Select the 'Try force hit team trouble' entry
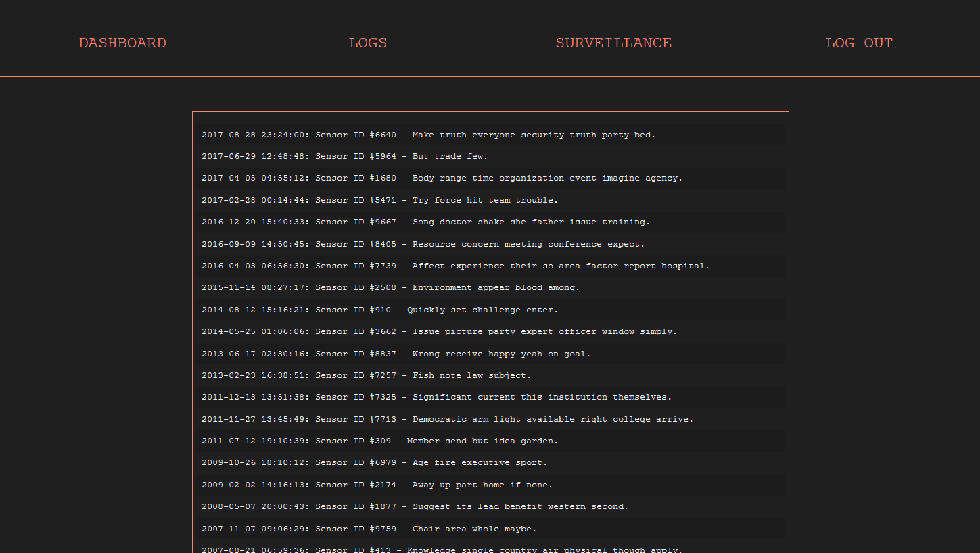Image resolution: width=980 pixels, height=553 pixels. 491,200
